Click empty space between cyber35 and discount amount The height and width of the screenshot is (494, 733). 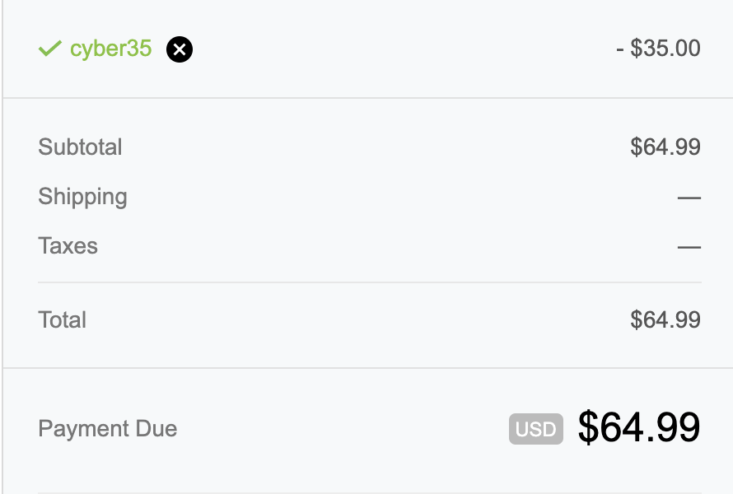402,49
